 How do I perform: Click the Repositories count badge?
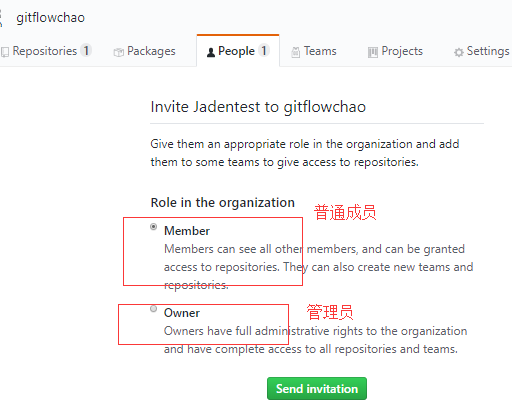coord(86,51)
